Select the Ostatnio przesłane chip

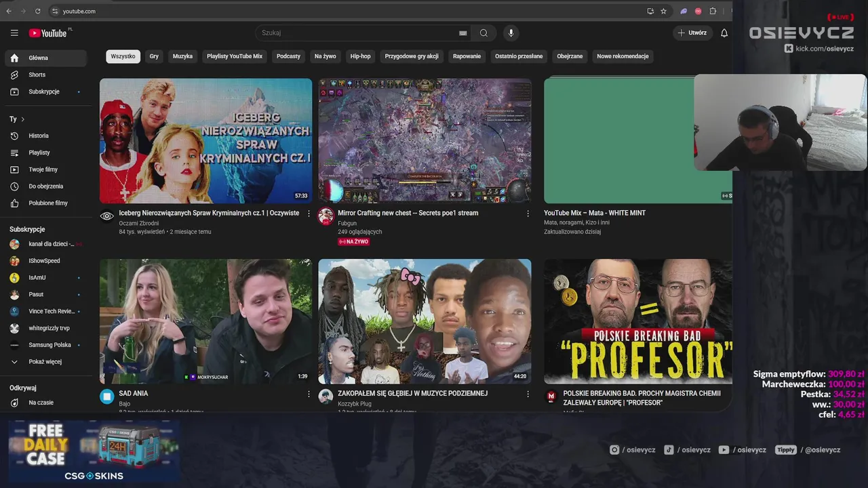(519, 56)
